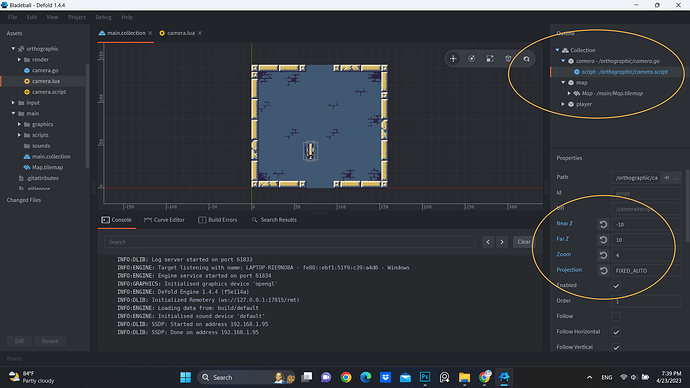Screen dimensions: 690x388
Task: Open File Explorer from taskbar
Action: (x=464, y=377)
